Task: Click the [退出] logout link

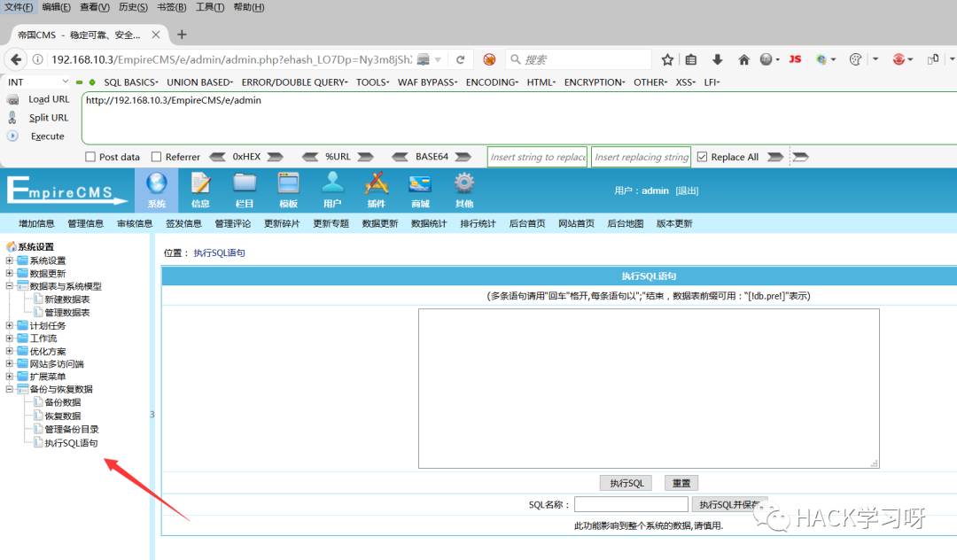Action: coord(687,191)
